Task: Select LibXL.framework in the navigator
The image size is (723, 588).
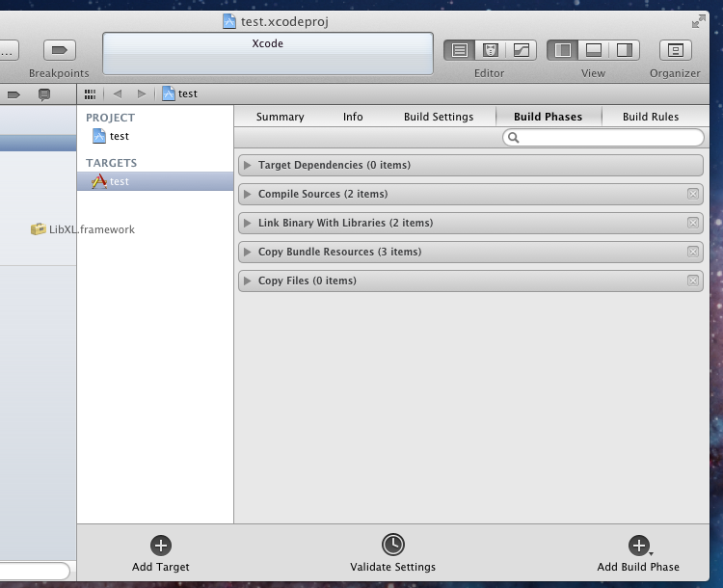Action: pyautogui.click(x=83, y=229)
